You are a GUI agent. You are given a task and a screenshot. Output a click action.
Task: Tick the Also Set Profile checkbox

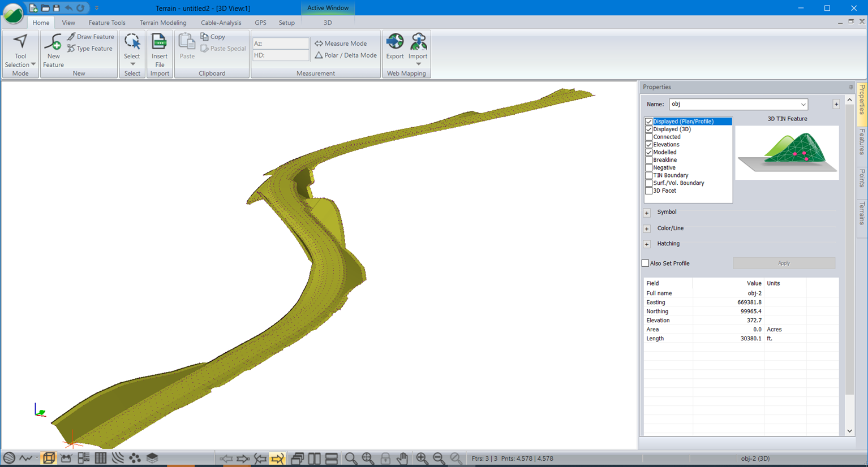[645, 263]
